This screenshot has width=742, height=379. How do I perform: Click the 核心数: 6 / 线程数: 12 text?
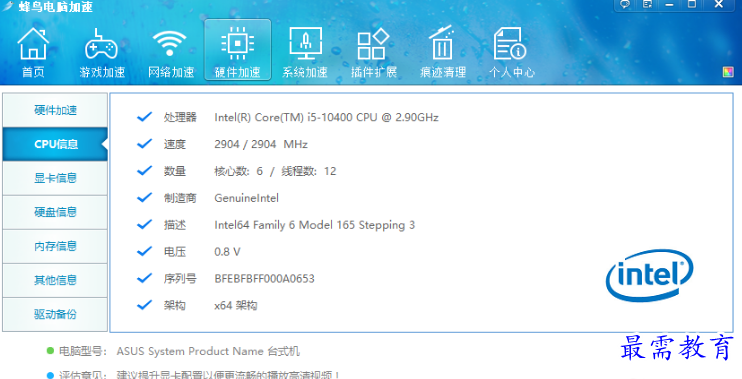click(x=275, y=171)
